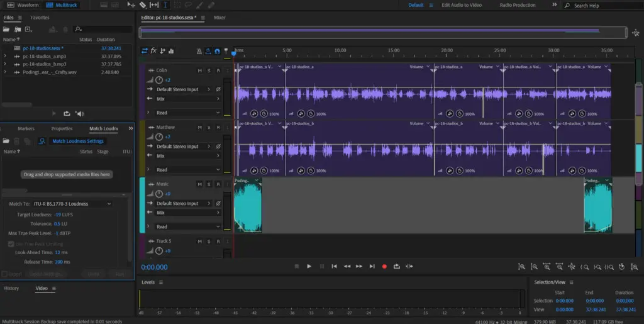This screenshot has width=644, height=324.
Task: Click the zoom to full session icon
Action: [x=571, y=267]
